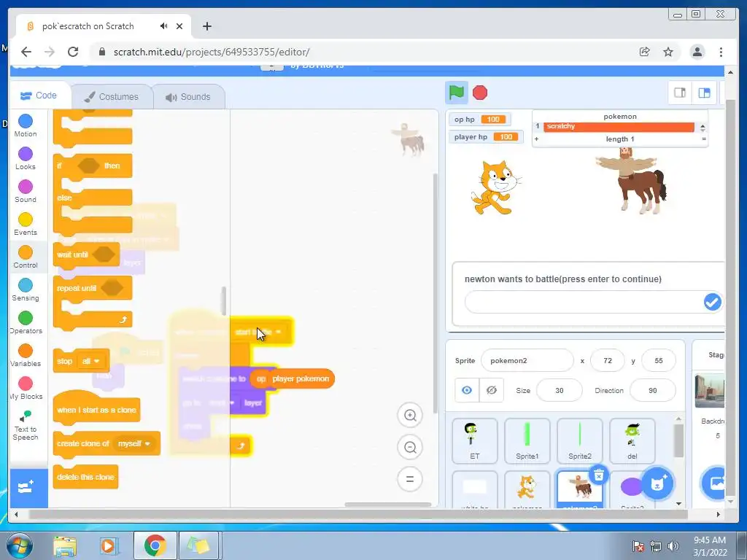747x560 pixels.
Task: Share this page from the address bar
Action: (644, 52)
